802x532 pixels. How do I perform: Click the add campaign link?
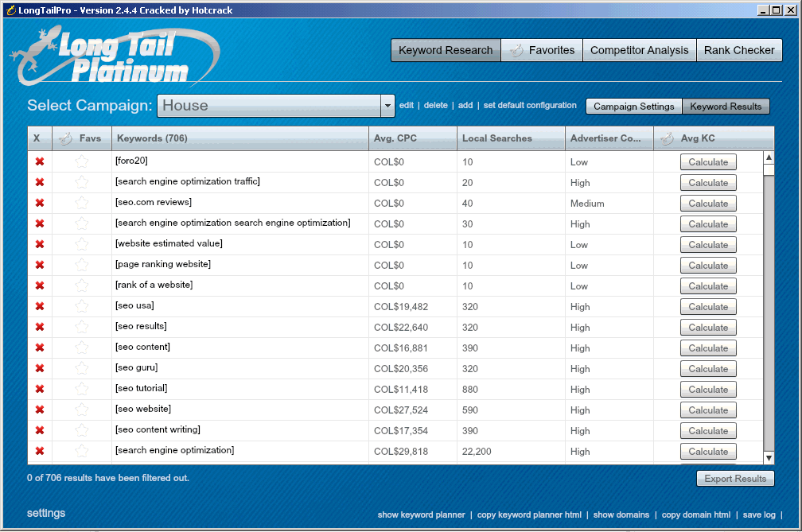465,105
